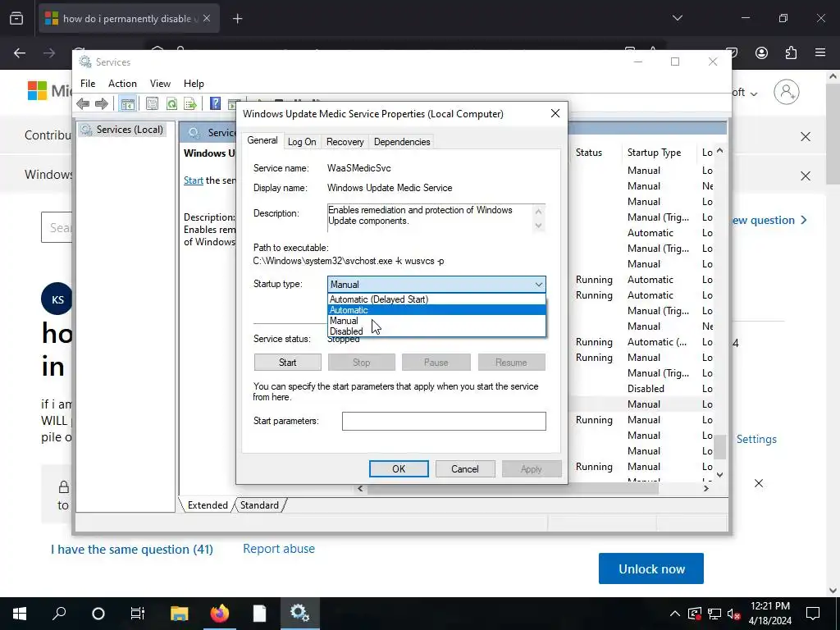Click the Services gears taskbar icon
Viewport: 840px width, 630px height.
(300, 614)
